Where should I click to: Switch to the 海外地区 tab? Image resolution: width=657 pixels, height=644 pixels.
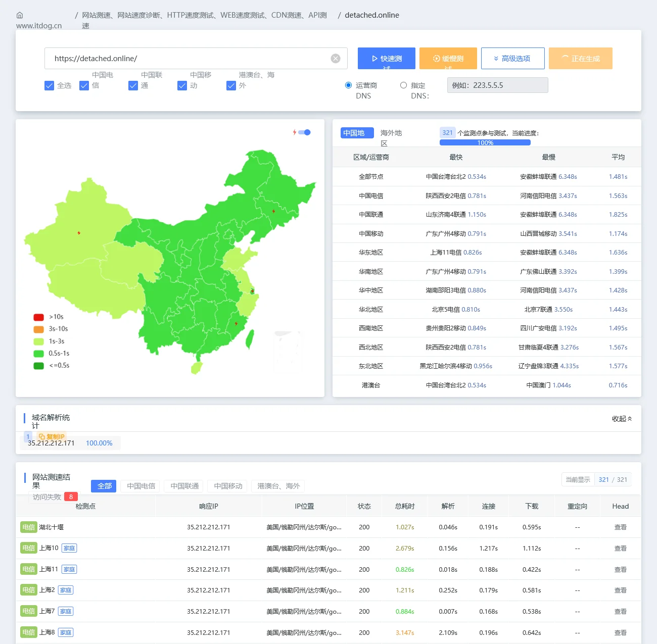391,137
